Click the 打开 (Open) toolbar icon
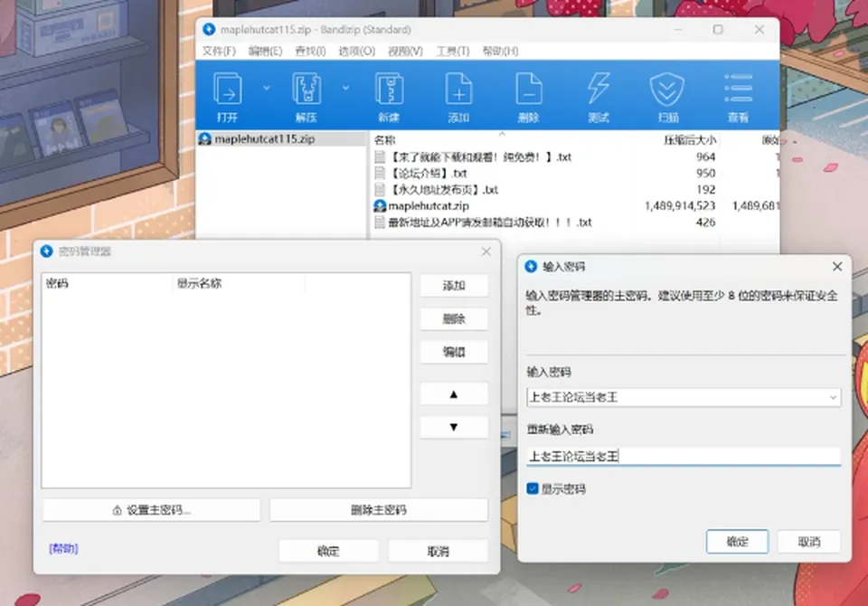The width and height of the screenshot is (868, 606). (x=227, y=97)
